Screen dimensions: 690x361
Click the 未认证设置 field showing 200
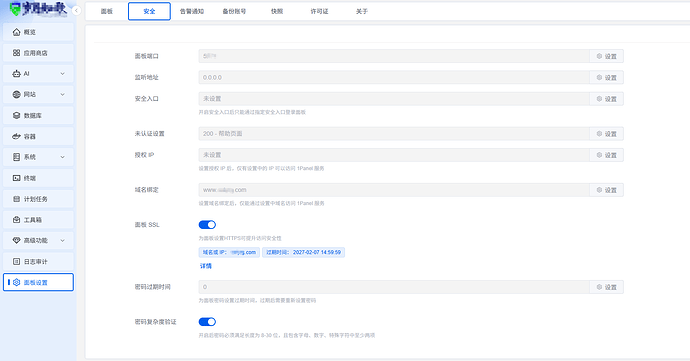pyautogui.click(x=394, y=134)
